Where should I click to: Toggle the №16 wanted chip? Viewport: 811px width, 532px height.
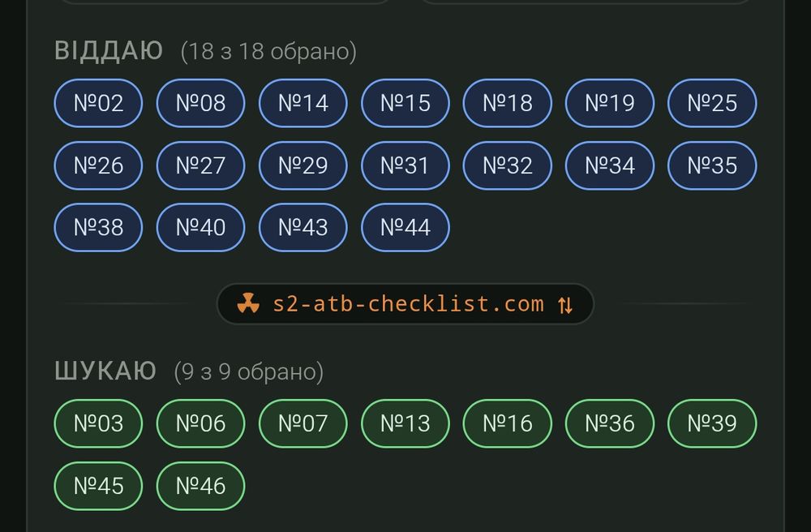pyautogui.click(x=508, y=423)
